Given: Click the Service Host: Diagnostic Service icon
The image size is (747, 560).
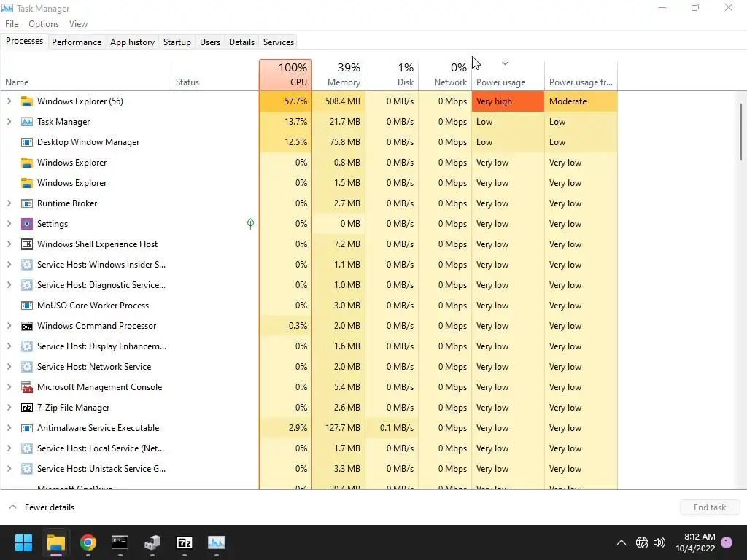Looking at the screenshot, I should click(27, 285).
